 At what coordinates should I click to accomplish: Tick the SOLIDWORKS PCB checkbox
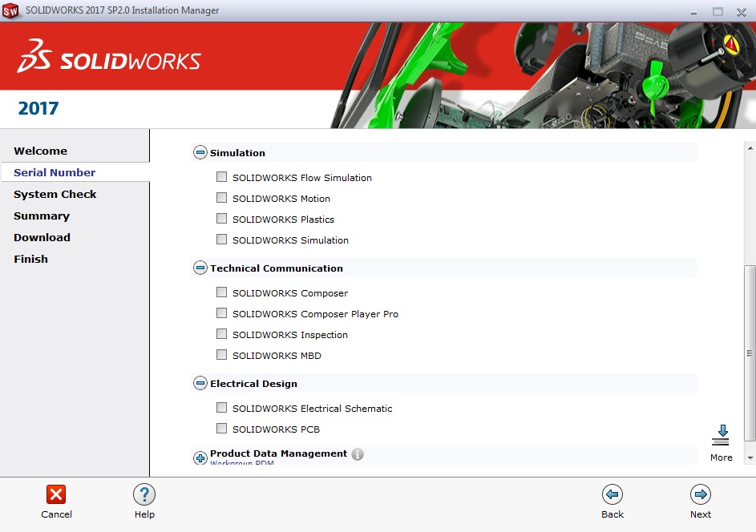(222, 428)
